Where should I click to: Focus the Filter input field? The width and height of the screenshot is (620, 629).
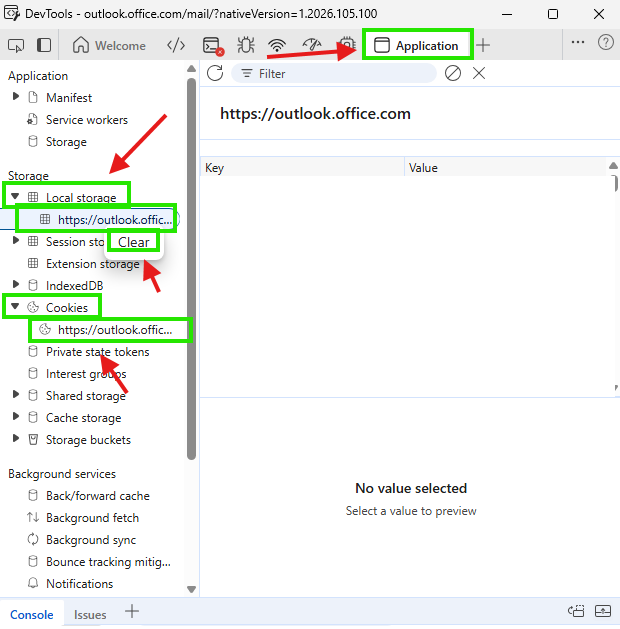(334, 73)
